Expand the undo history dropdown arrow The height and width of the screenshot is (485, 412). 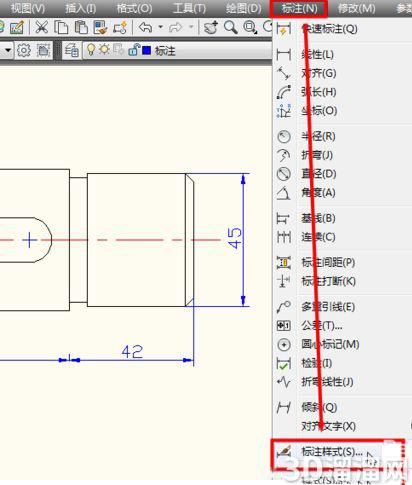(x=160, y=27)
